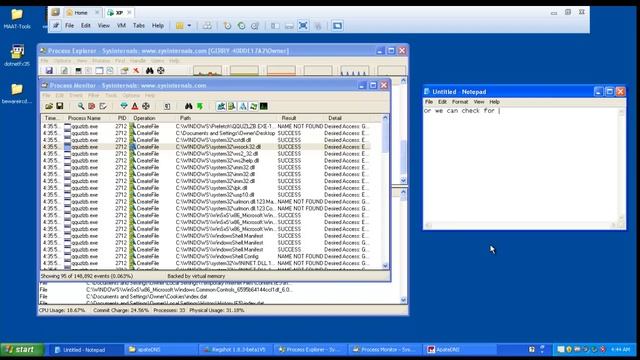Take a VM snapshot from VMware toolbar

click(227, 26)
